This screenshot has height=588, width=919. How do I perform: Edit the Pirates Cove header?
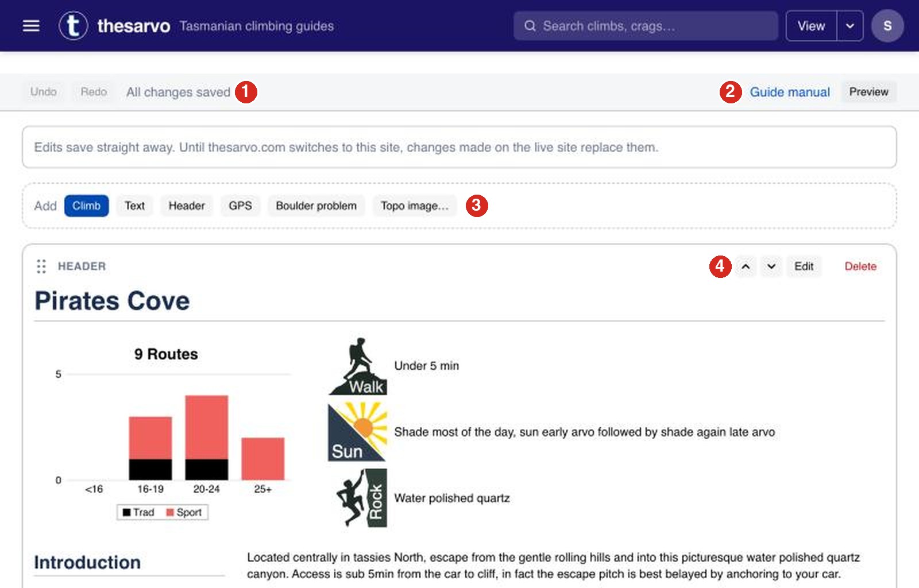[804, 266]
